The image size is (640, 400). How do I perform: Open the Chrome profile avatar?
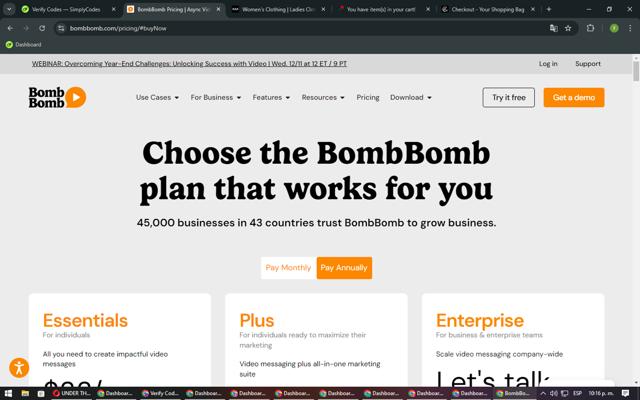pyautogui.click(x=614, y=28)
